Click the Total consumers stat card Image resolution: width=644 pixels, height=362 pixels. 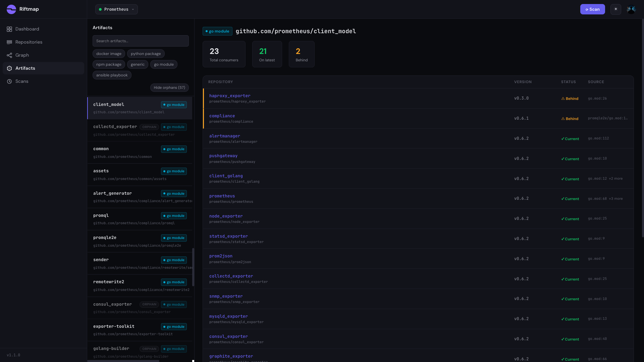(x=224, y=54)
